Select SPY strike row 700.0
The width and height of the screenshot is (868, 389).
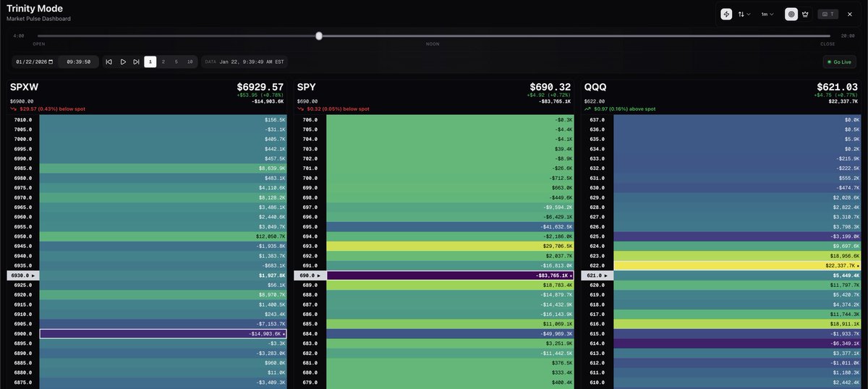tap(434, 178)
